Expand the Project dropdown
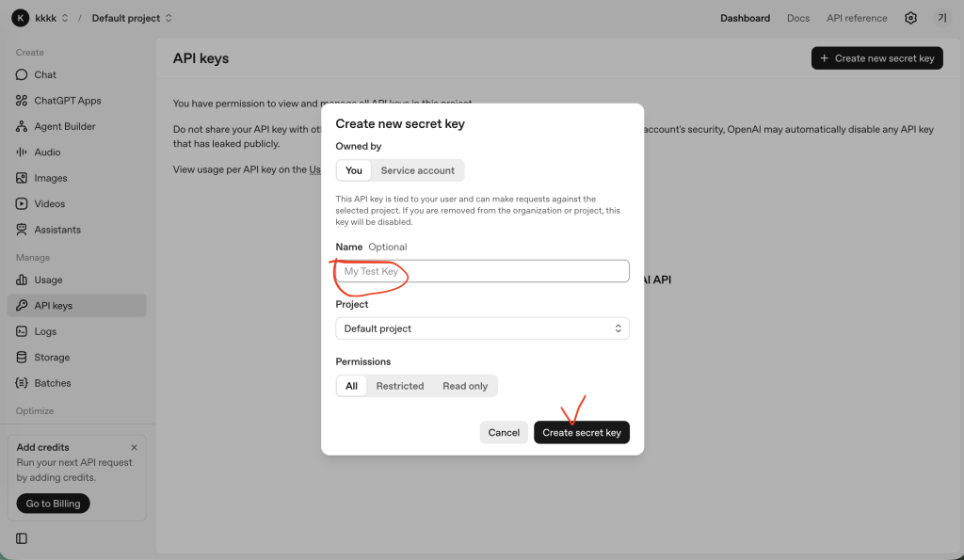The image size is (964, 560). coord(482,328)
